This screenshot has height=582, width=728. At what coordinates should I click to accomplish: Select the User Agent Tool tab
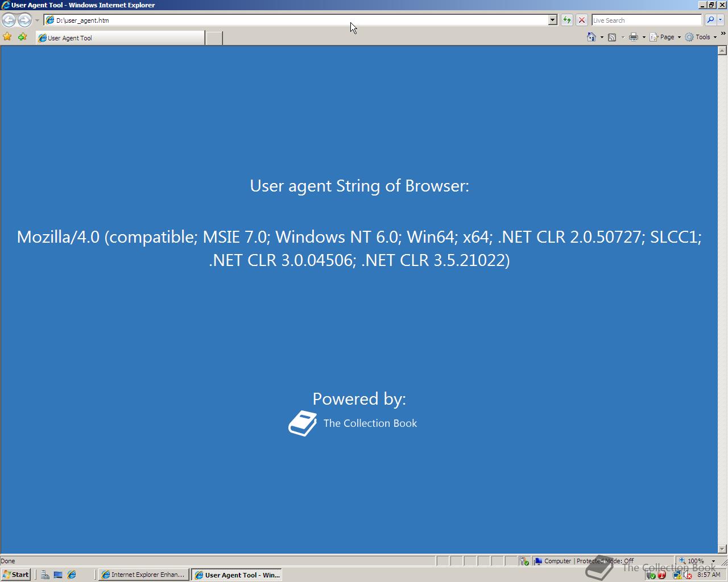pos(120,38)
